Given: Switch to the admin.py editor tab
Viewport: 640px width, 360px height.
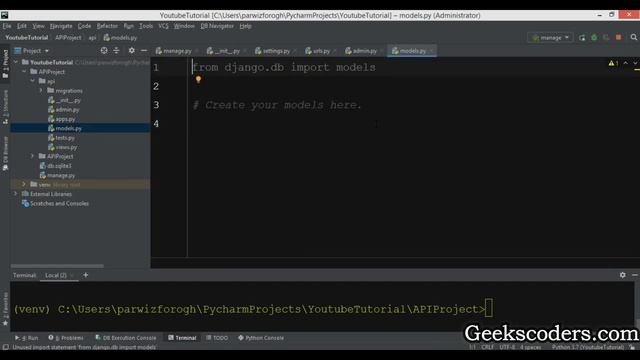Looking at the screenshot, I should pyautogui.click(x=361, y=51).
